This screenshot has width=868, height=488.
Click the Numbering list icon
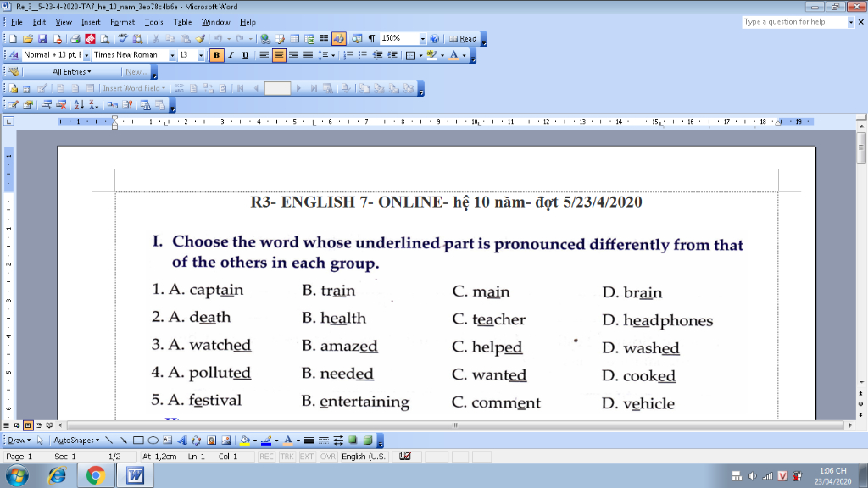[348, 55]
